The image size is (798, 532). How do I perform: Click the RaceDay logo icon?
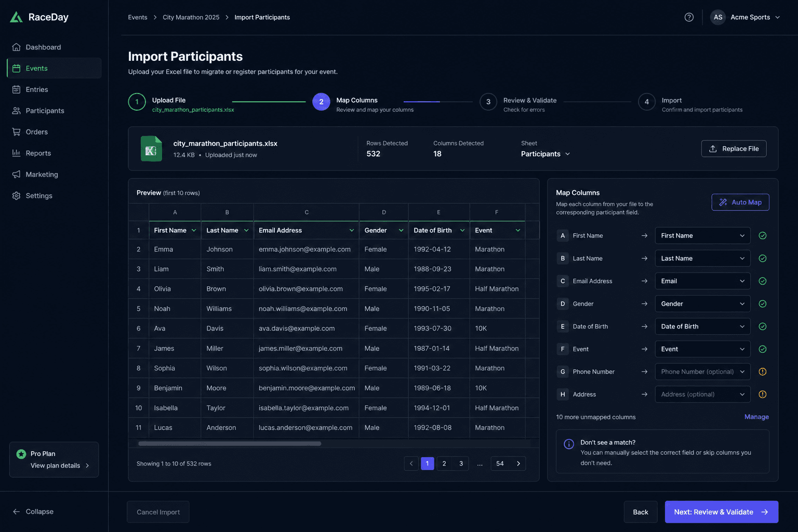[16, 17]
